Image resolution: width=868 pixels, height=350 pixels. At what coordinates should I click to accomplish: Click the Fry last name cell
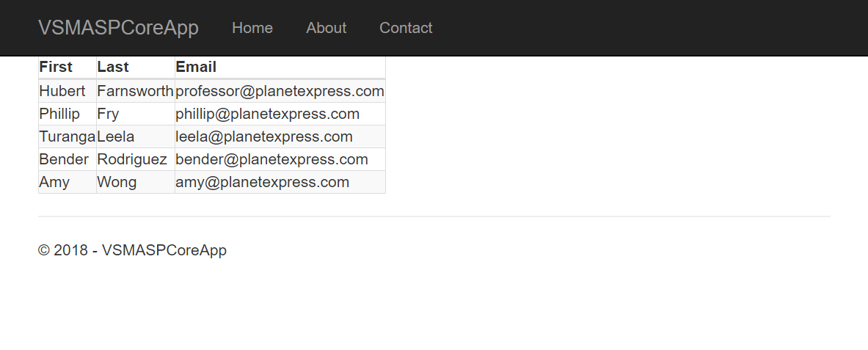(108, 114)
